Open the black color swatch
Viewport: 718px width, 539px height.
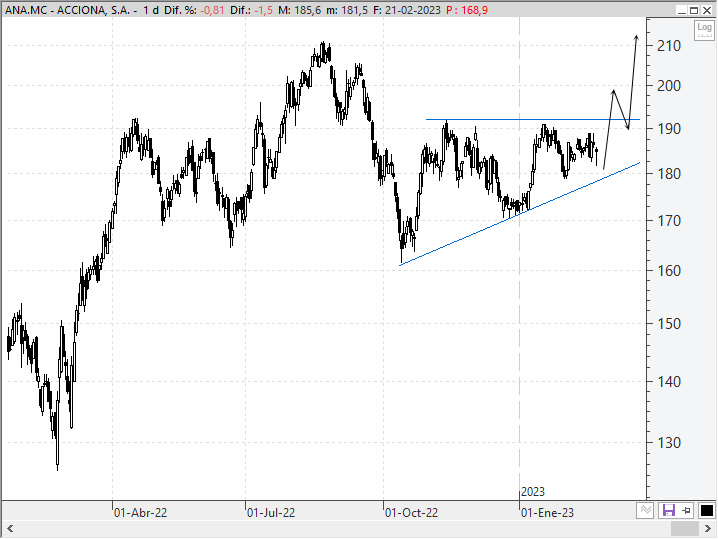(x=707, y=510)
